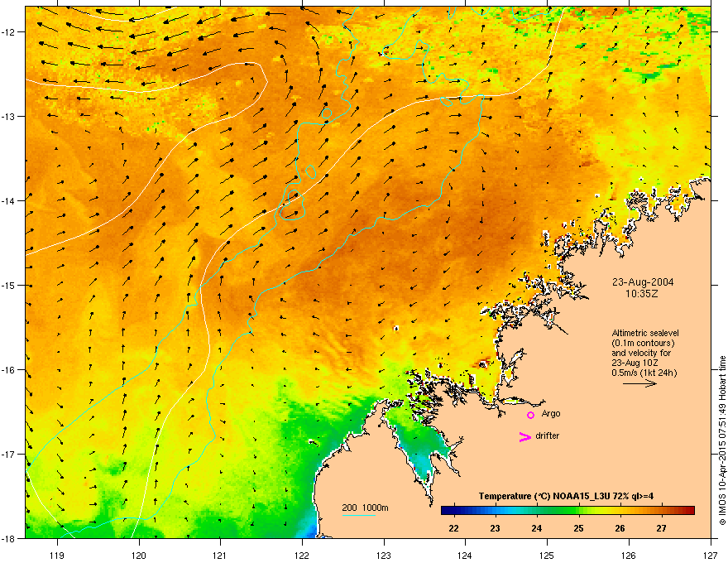Click the longitude axis label 126
The height and width of the screenshot is (563, 728).
(x=629, y=555)
